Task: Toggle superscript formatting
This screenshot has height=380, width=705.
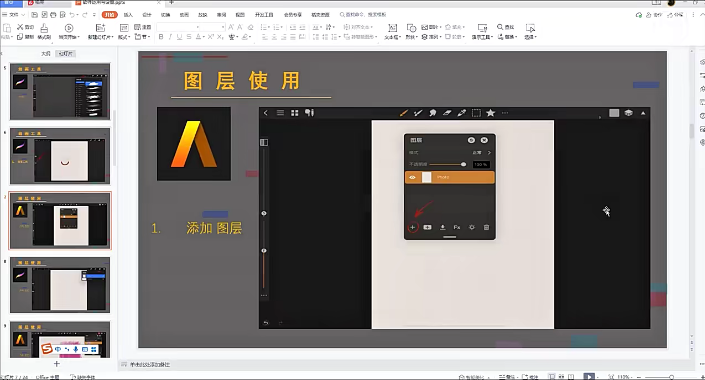Action: (210, 37)
